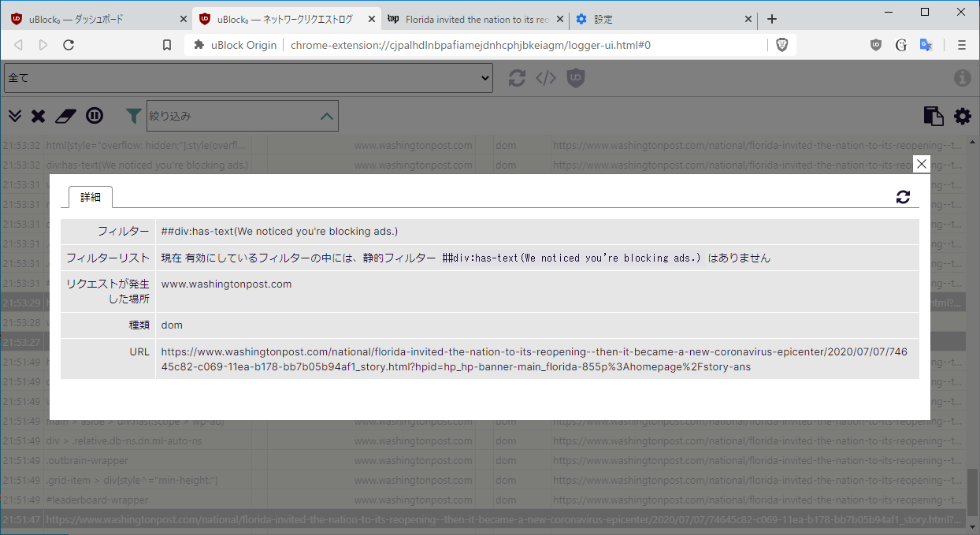Refresh the details dialog content
Viewport: 980px width, 535px height.
tap(903, 197)
